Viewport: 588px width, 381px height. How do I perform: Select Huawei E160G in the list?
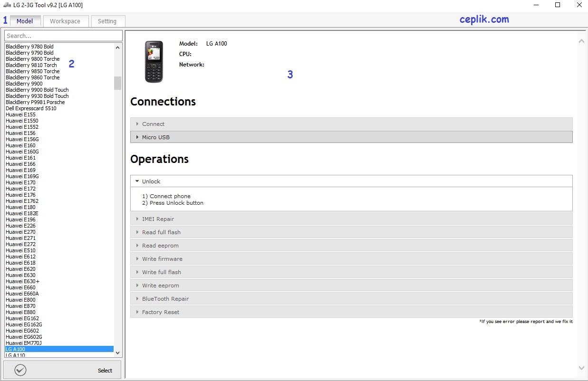pyautogui.click(x=22, y=152)
